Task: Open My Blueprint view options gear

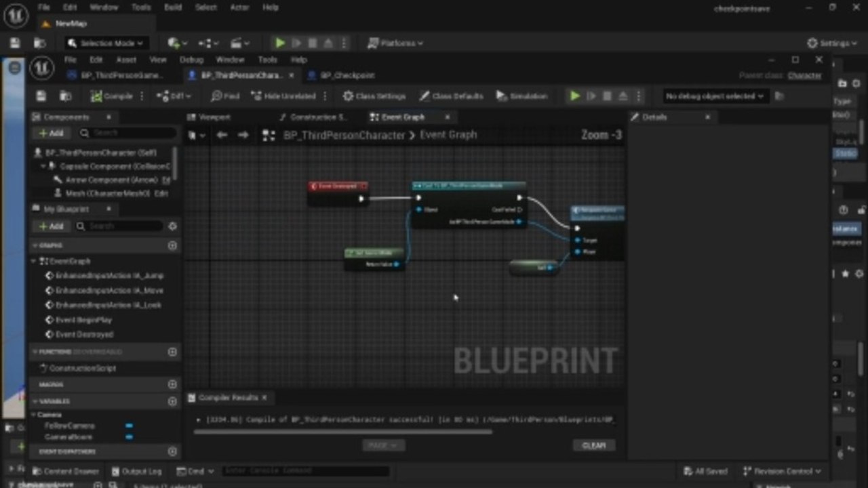Action: pos(172,226)
